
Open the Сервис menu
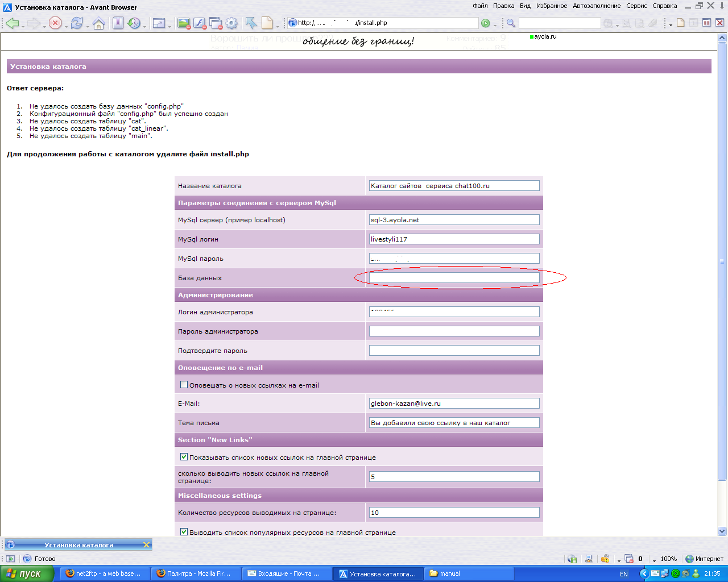tap(636, 6)
